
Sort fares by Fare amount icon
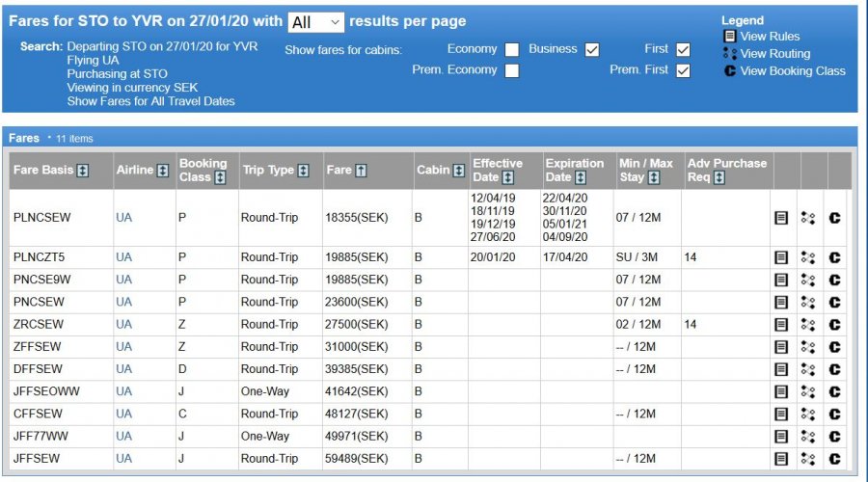362,171
